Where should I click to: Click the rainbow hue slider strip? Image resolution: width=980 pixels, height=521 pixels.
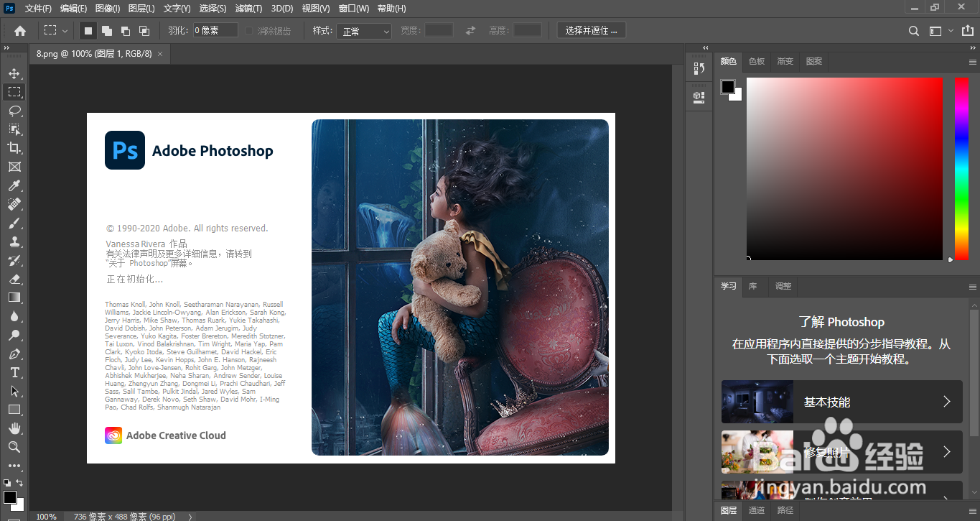(x=961, y=167)
